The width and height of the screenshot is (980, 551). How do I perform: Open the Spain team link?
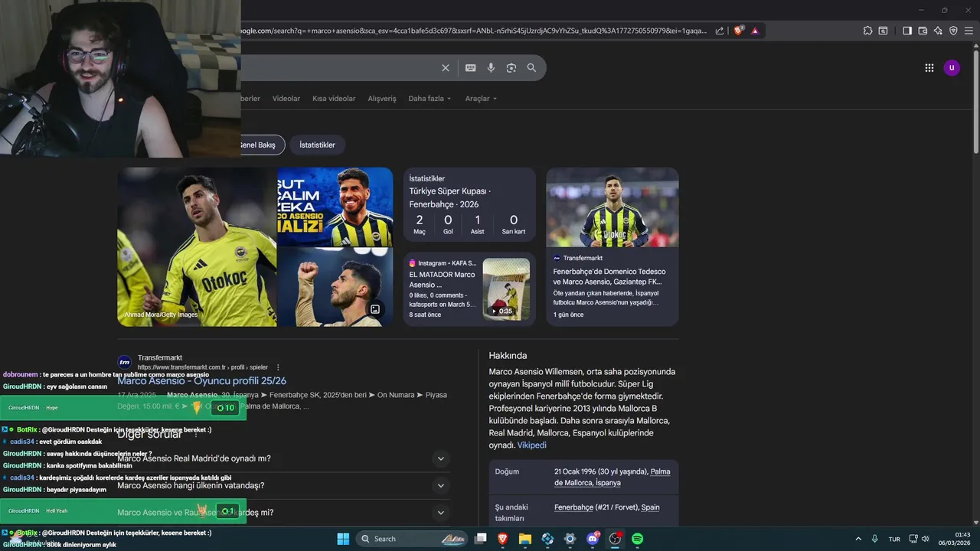pyautogui.click(x=650, y=507)
